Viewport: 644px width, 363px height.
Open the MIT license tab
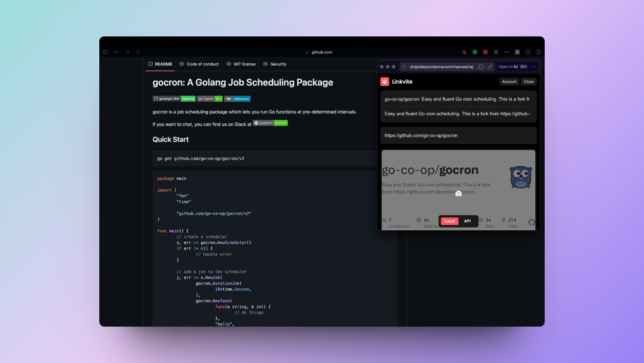click(241, 64)
